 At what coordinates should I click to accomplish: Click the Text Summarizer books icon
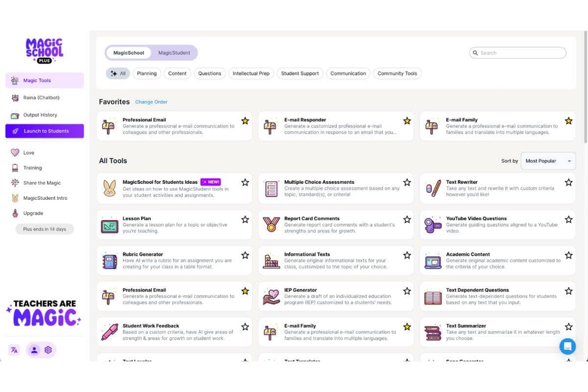pos(433,333)
